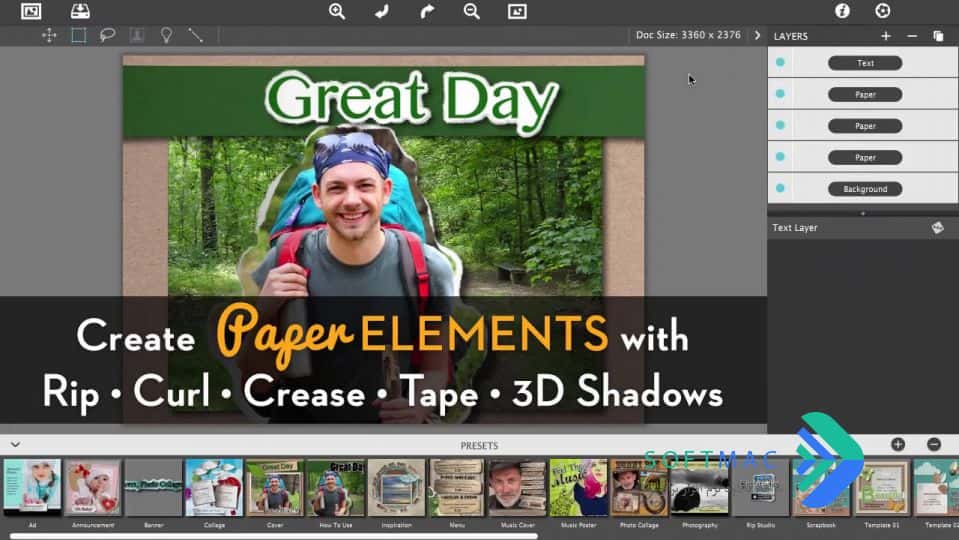Viewport: 959px width, 540px height.
Task: Collapse the Presets panel chevron
Action: pyautogui.click(x=15, y=445)
